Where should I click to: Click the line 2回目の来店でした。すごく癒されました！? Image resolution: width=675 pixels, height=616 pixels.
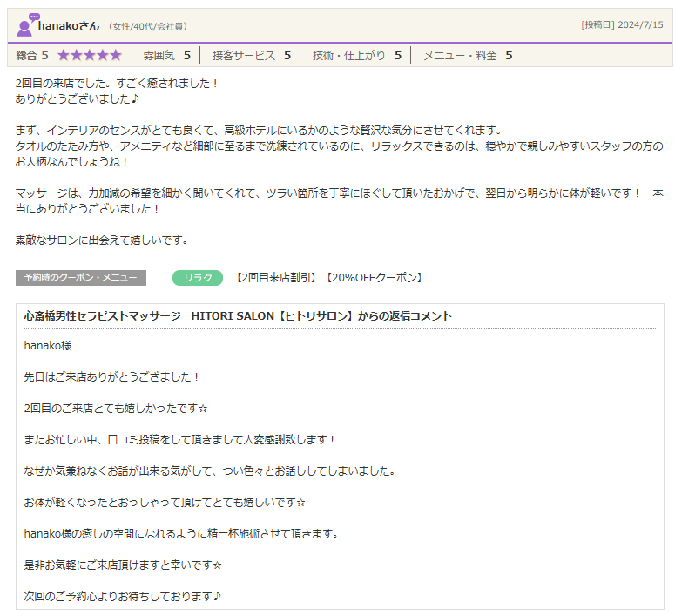click(117, 83)
